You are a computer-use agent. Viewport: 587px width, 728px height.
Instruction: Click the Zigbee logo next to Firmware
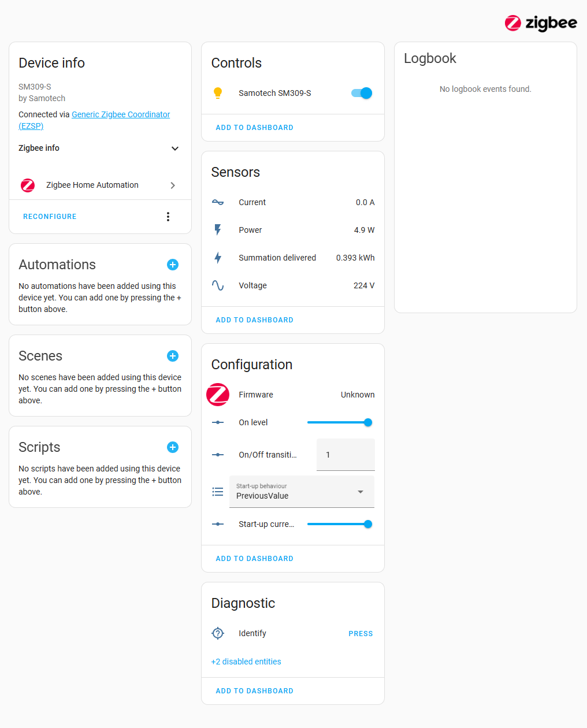218,395
